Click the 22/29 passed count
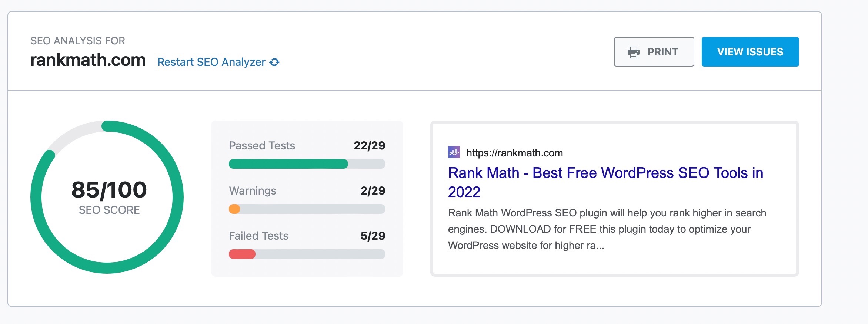Screen dimensions: 868x324 pos(370,145)
